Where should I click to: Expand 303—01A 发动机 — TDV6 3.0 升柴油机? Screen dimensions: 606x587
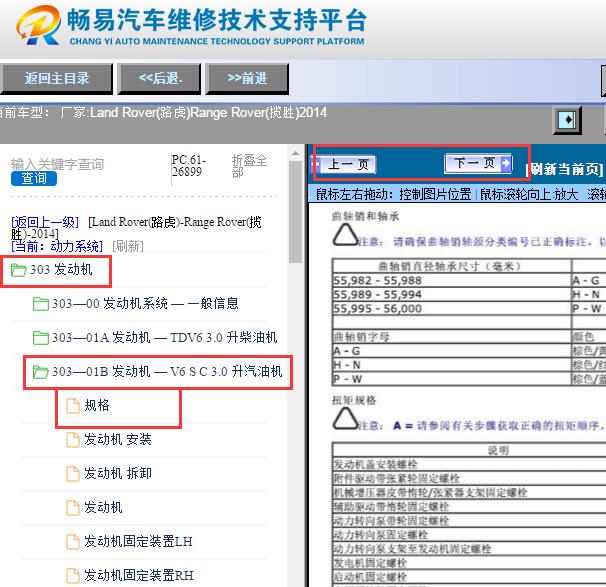coord(165,338)
